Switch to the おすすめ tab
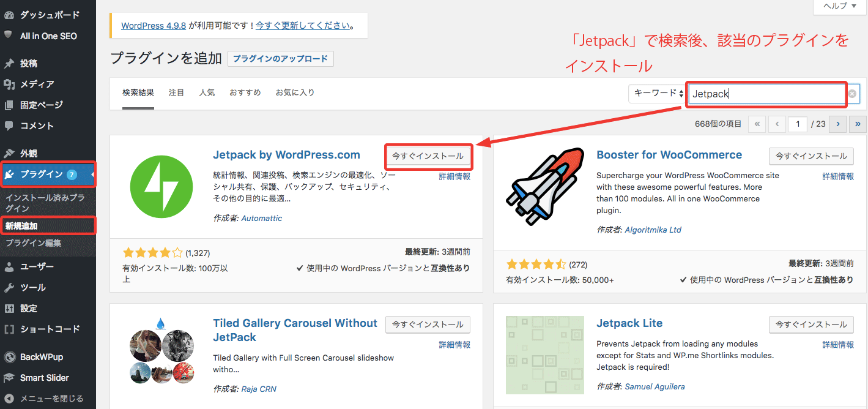Viewport: 868px width, 409px height. (245, 92)
